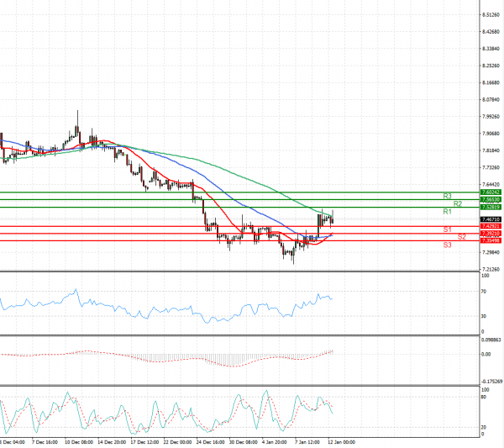Screen dimensions: 504x448
Task: Click the 8.42680 price axis value
Action: click(491, 31)
